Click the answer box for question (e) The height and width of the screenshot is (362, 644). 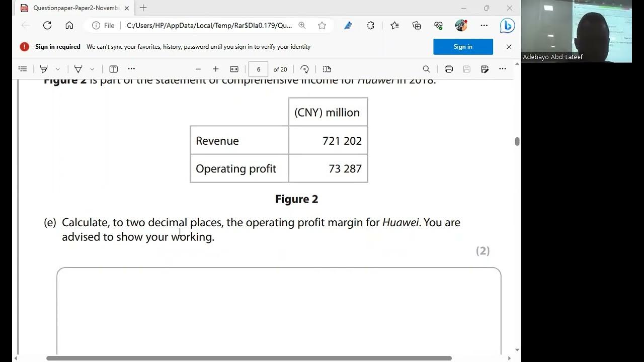[x=279, y=311]
